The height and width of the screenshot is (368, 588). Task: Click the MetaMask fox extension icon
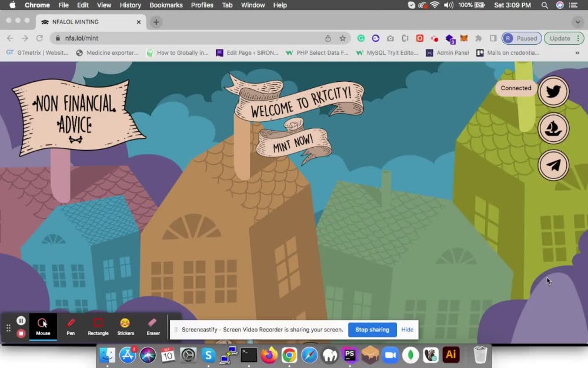(464, 38)
